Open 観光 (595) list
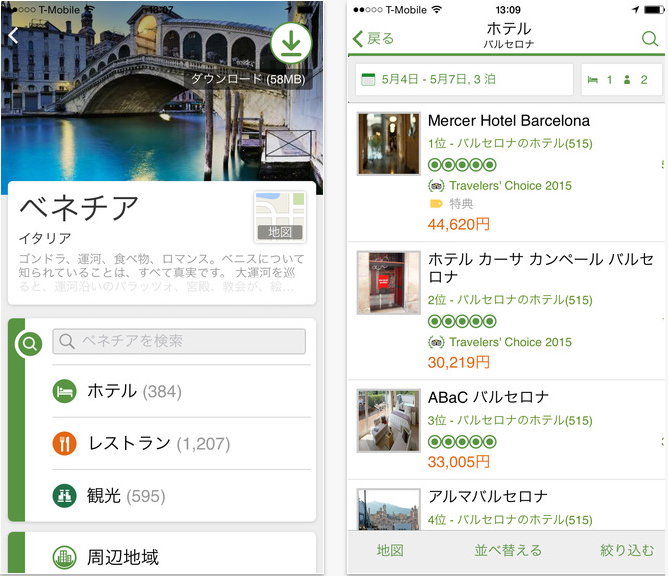668x576 pixels. click(181, 495)
